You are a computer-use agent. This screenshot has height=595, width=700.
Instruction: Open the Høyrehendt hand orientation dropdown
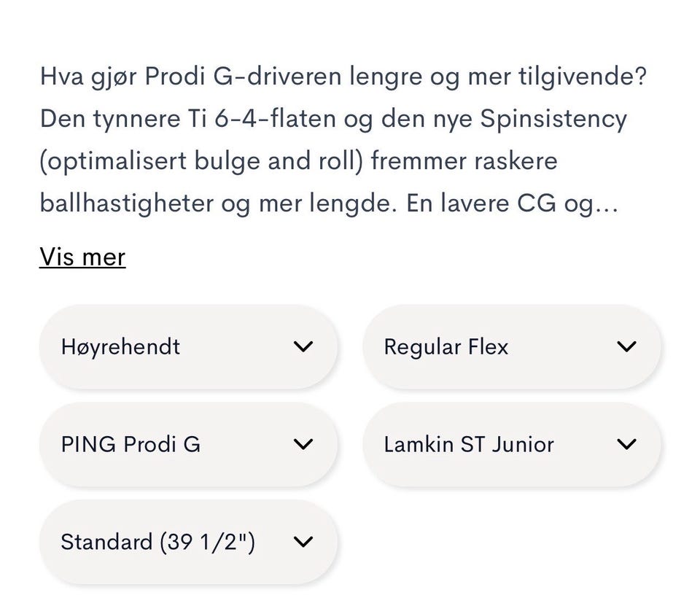(188, 347)
